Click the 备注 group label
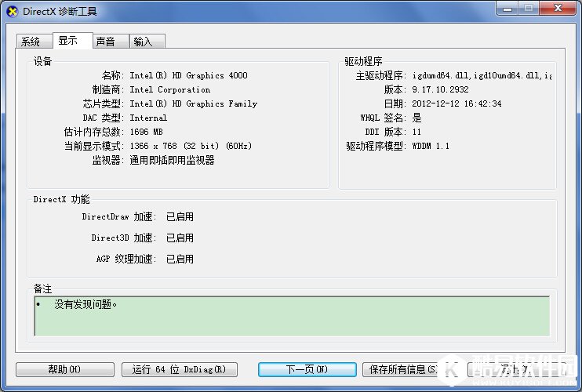582x392 pixels. pos(42,289)
